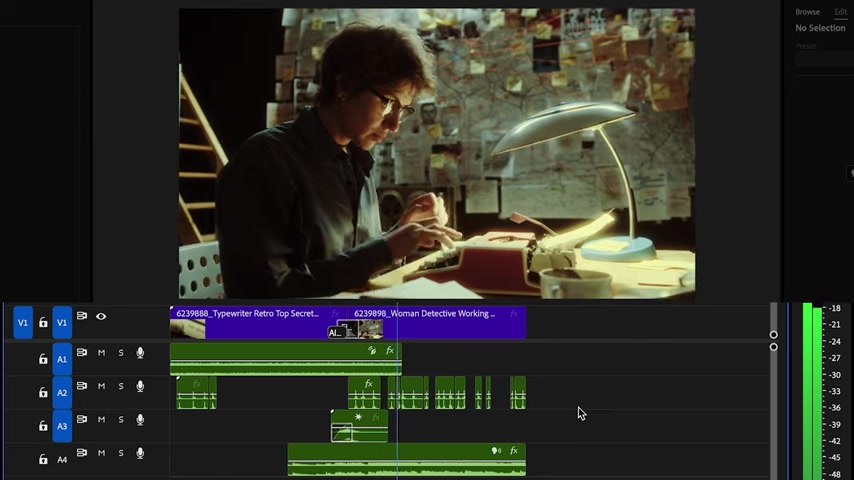Toggle sync lock on track A4
The image size is (854, 480).
[82, 453]
